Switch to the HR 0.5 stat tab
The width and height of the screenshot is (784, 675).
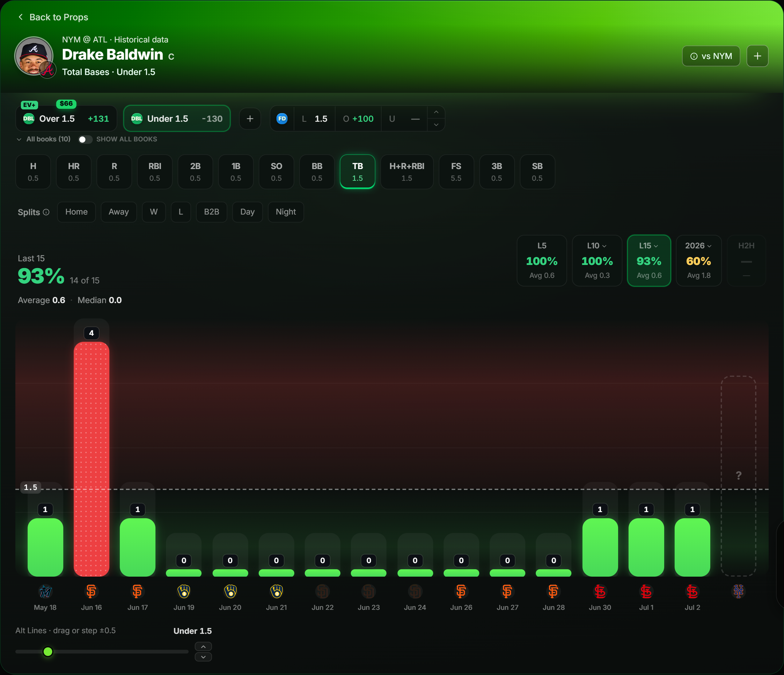click(x=74, y=172)
